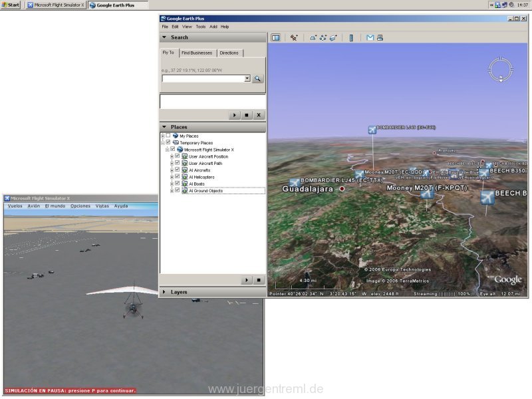Screen dimensions: 532x399
Task: Uncheck the AI Boats checkbox
Action: [x=177, y=184]
